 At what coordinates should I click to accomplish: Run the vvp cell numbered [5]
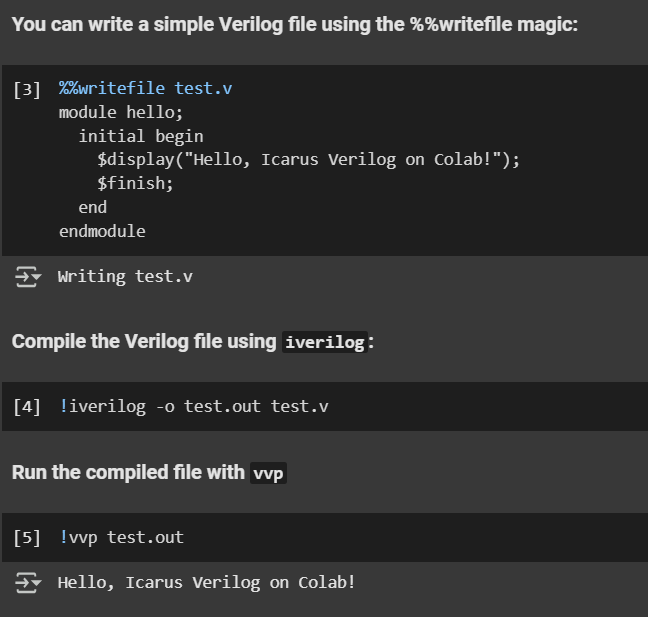click(27, 537)
